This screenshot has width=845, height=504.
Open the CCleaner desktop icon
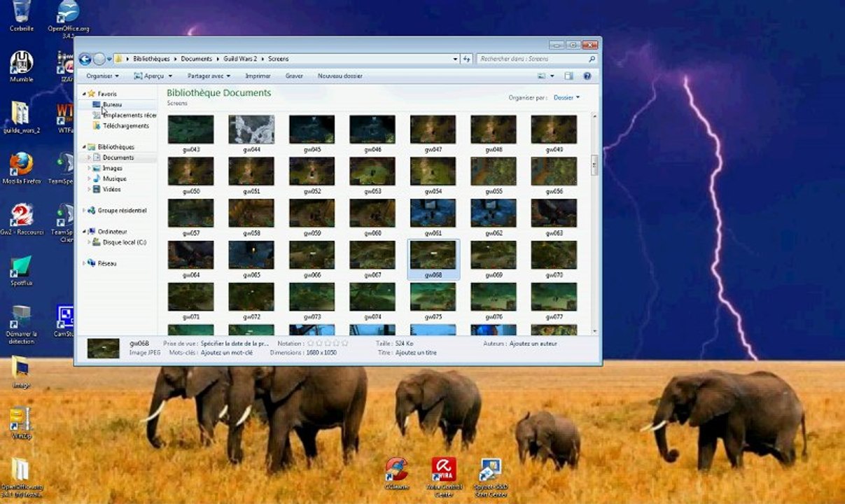point(396,472)
